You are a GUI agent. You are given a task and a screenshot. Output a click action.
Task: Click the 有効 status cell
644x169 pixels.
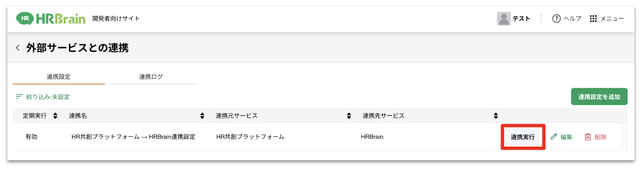click(31, 137)
